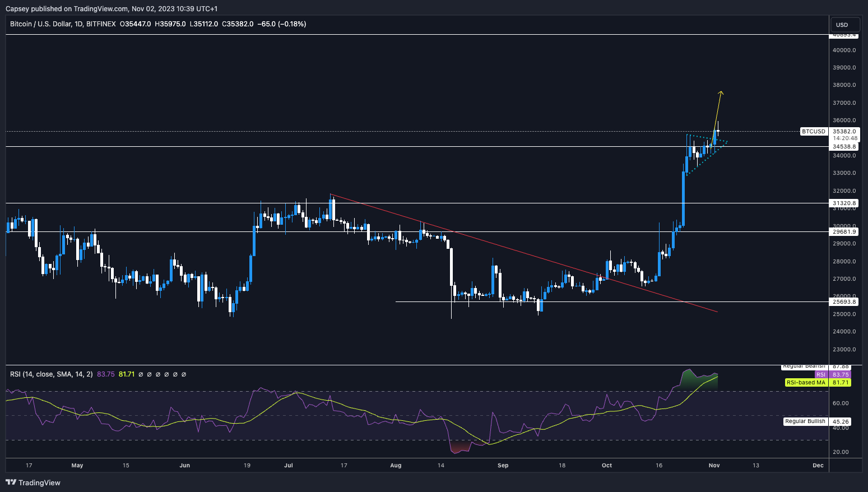This screenshot has width=868, height=492.
Task: Click the Nov date on time axis
Action: (x=714, y=466)
